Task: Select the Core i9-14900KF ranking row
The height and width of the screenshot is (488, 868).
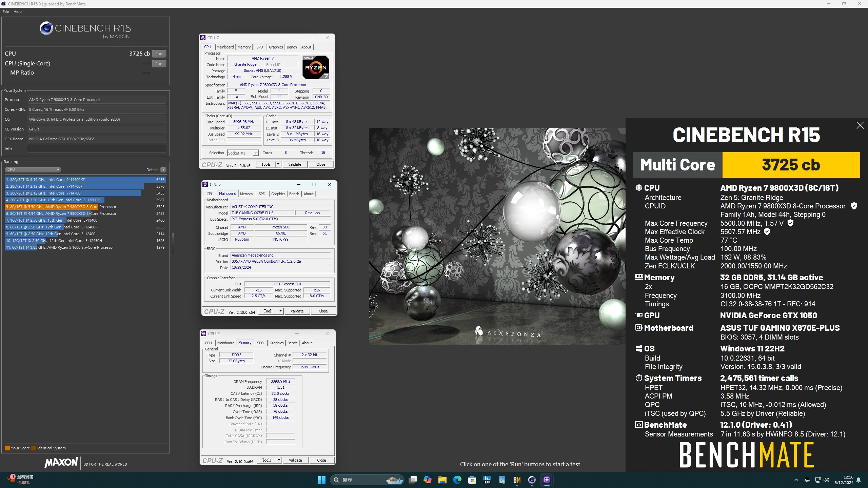Action: click(x=85, y=180)
